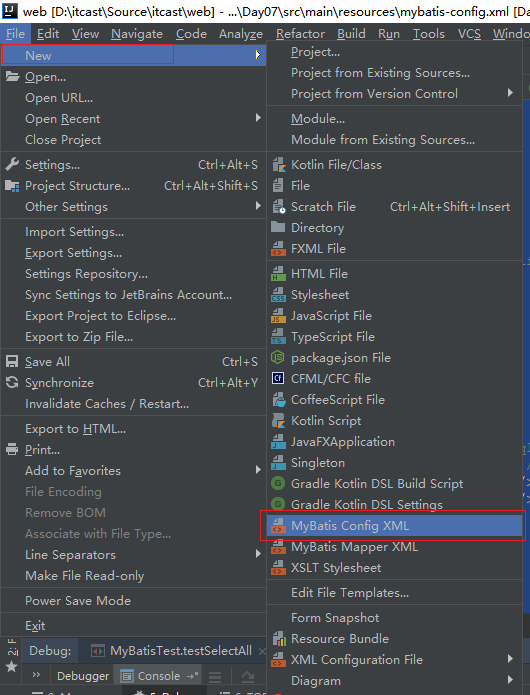
Task: Click the CoffeeScript File icon
Action: pos(278,399)
